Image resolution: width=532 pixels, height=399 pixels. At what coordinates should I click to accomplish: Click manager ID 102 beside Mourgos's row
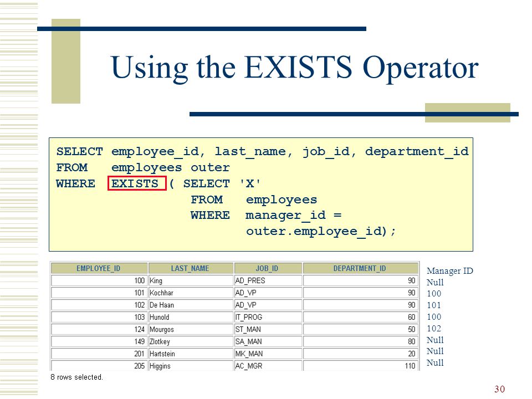(434, 329)
